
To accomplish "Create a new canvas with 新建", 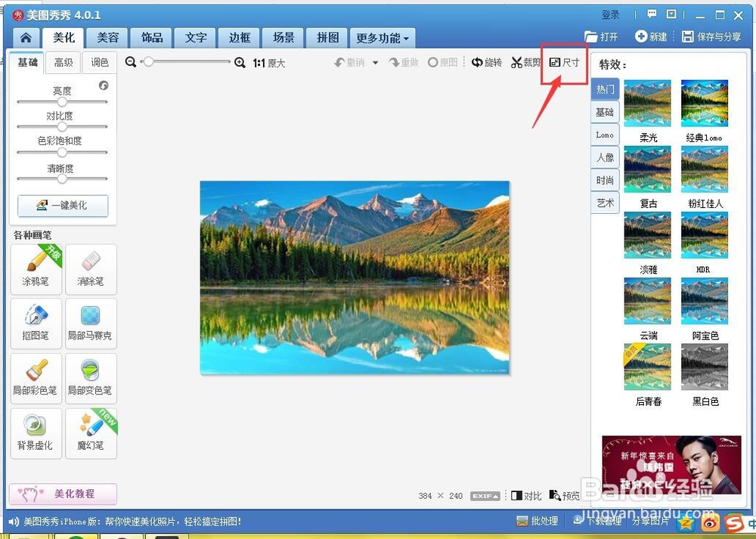I will (651, 36).
